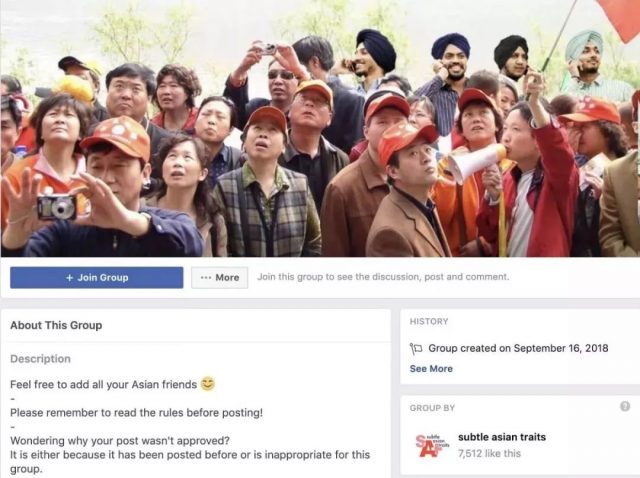Select the About This Group heading
The height and width of the screenshot is (478, 640).
[56, 325]
